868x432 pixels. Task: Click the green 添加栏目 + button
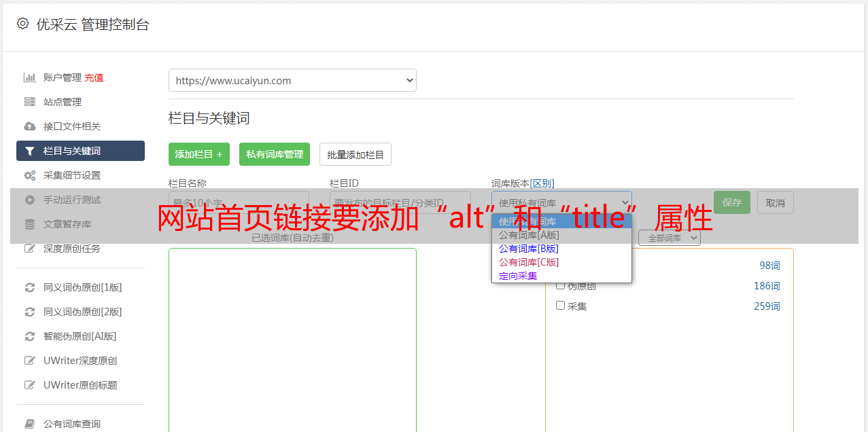coord(199,154)
